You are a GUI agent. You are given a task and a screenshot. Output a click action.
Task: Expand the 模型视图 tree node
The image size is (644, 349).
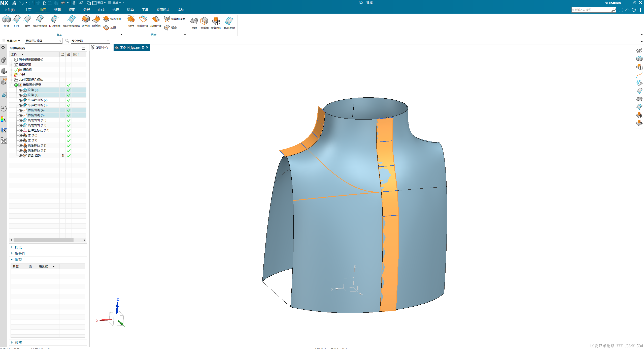(x=12, y=65)
